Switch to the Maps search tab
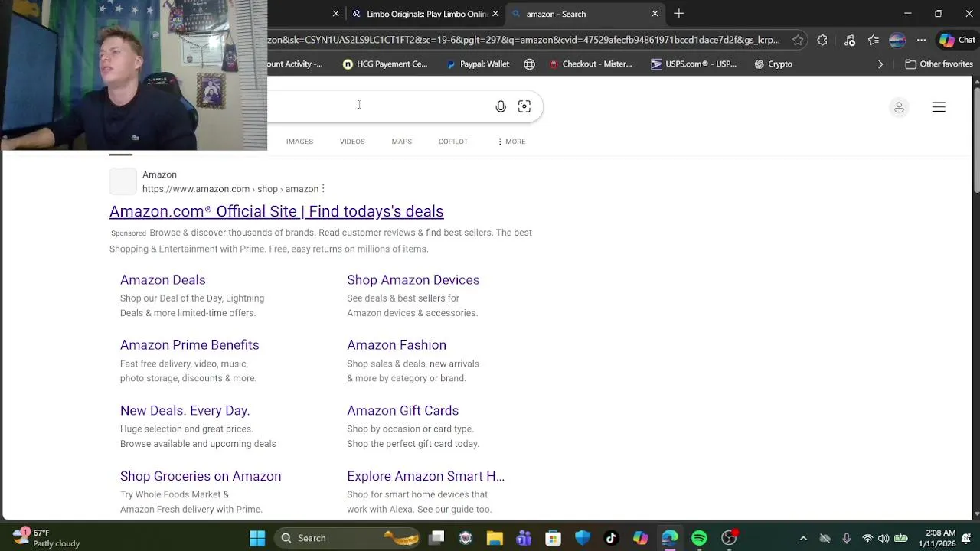The image size is (980, 551). point(401,142)
